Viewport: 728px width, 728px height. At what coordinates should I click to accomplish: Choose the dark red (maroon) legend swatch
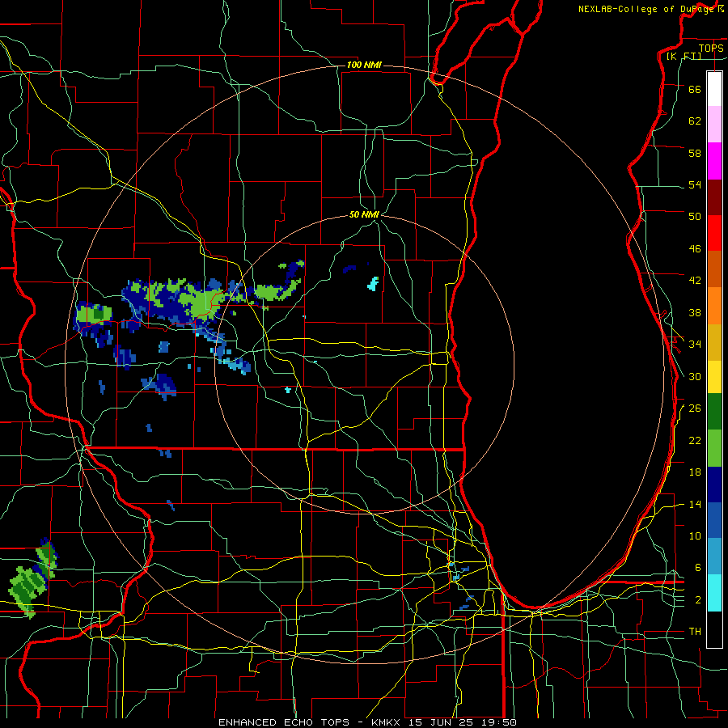714,198
